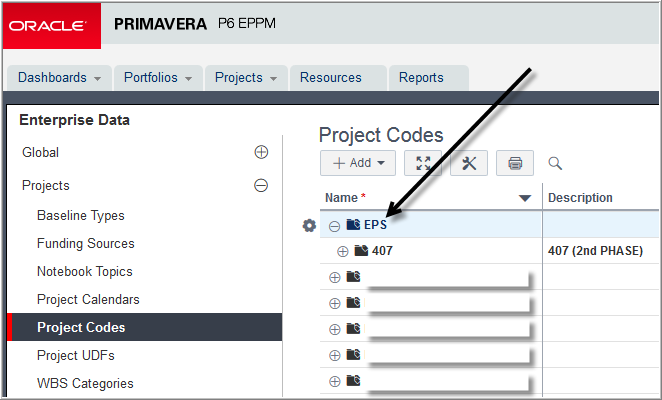Select Global in Enterprise Data

point(41,152)
